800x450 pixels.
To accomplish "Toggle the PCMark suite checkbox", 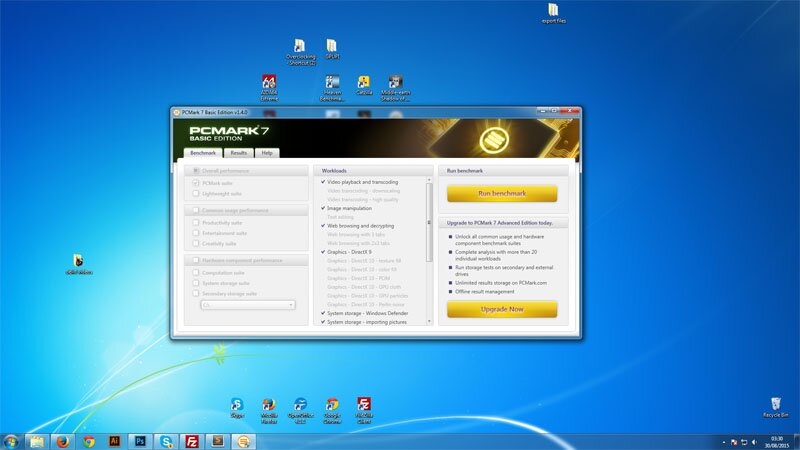I will click(196, 183).
